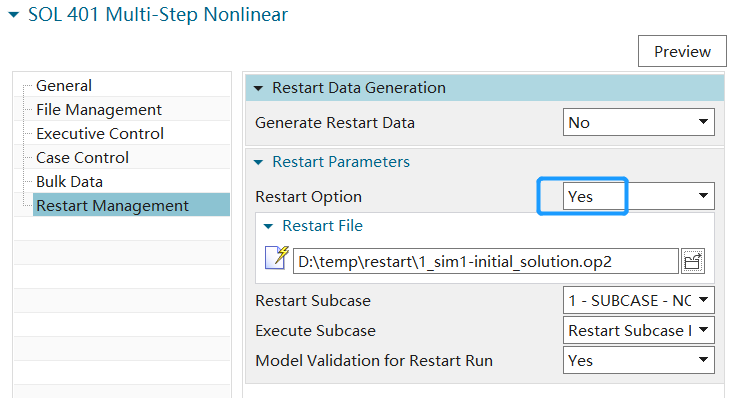Click the restart file document icon
This screenshot has height=398, width=737.
(277, 258)
